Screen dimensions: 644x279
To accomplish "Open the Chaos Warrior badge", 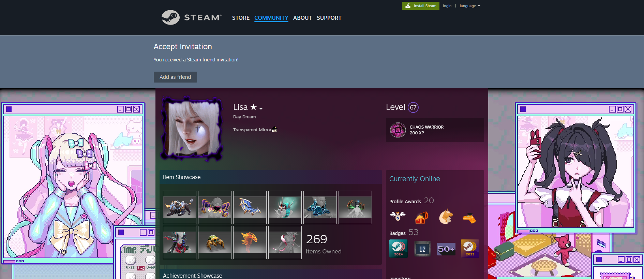I will pyautogui.click(x=435, y=130).
